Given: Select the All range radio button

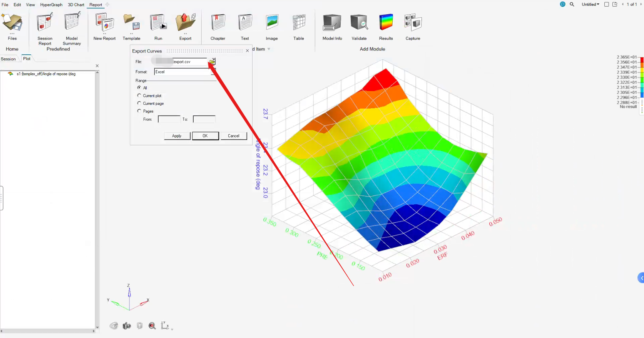Looking at the screenshot, I should (x=139, y=87).
